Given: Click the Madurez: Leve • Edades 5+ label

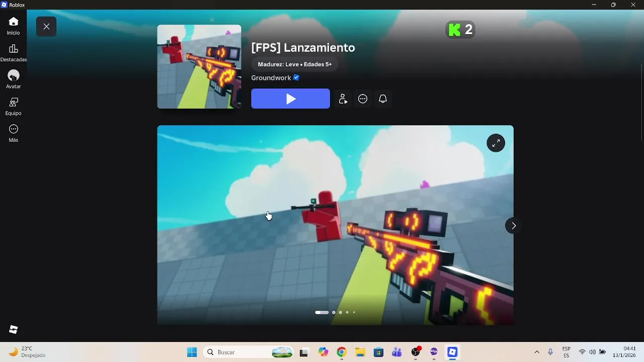Looking at the screenshot, I should coord(295,64).
